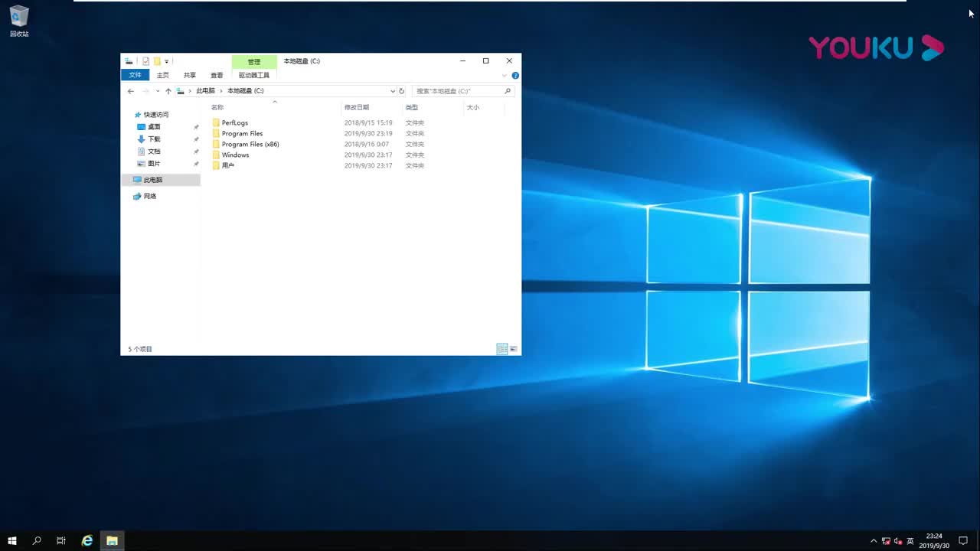Click the up-arrow to go to parent folder
The width and height of the screenshot is (980, 551).
point(168,90)
